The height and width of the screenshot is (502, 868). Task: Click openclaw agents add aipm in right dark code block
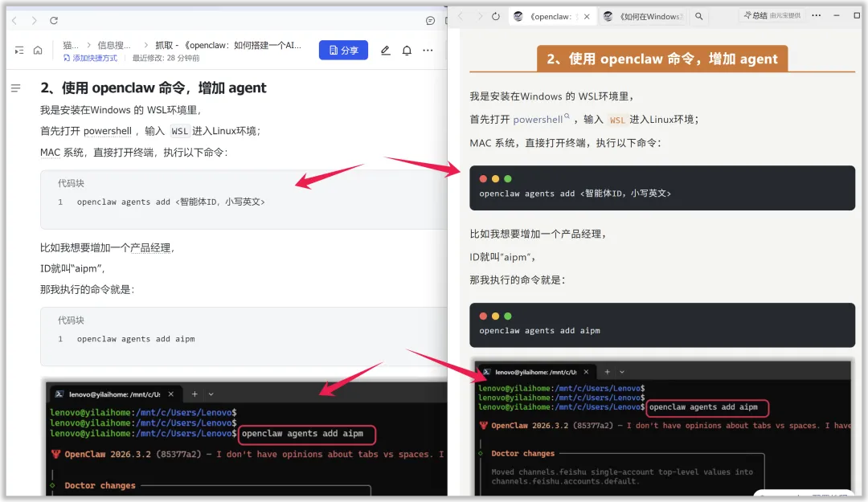click(x=540, y=330)
